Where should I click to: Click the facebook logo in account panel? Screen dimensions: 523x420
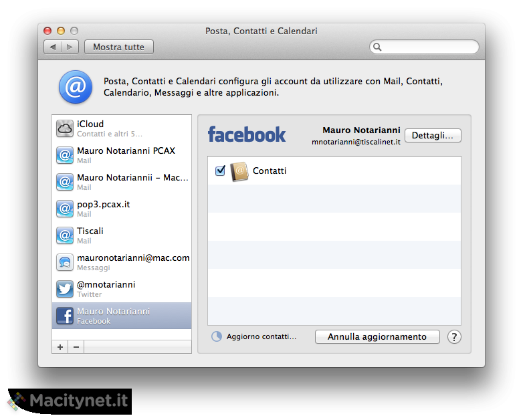pyautogui.click(x=247, y=134)
